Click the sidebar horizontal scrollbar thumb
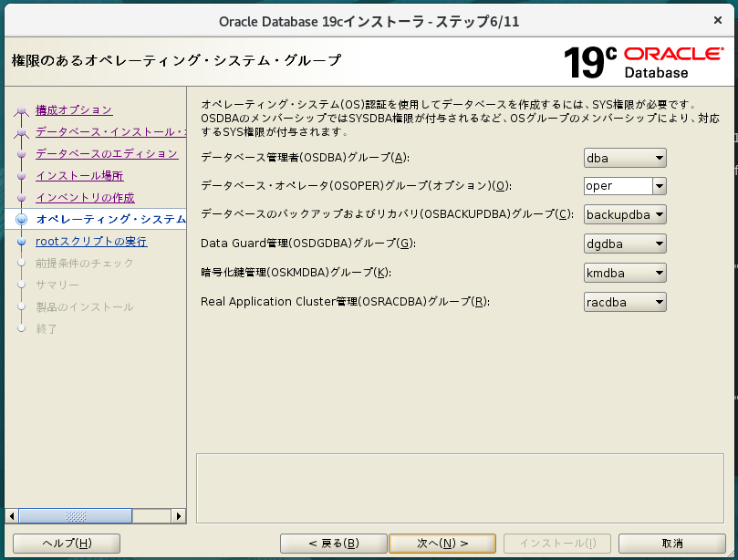 pyautogui.click(x=76, y=516)
